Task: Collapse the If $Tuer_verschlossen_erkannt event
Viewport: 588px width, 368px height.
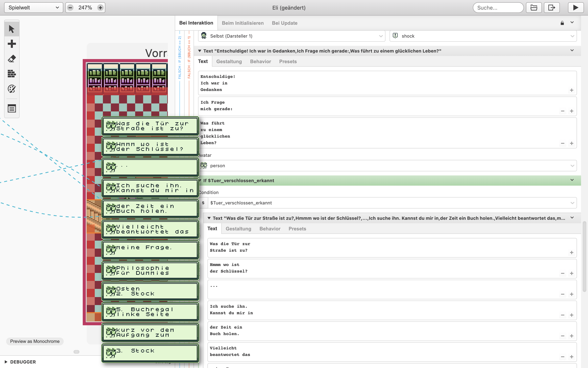Action: pyautogui.click(x=200, y=181)
